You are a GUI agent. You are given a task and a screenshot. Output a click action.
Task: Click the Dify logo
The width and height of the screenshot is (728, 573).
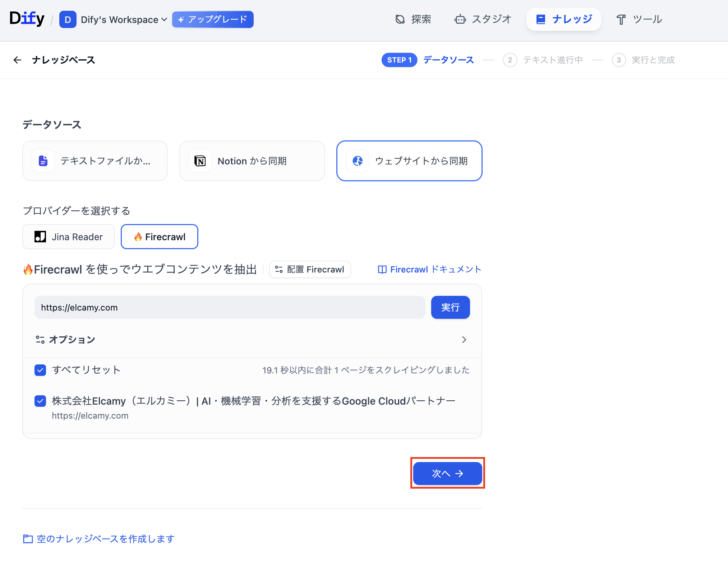27,19
